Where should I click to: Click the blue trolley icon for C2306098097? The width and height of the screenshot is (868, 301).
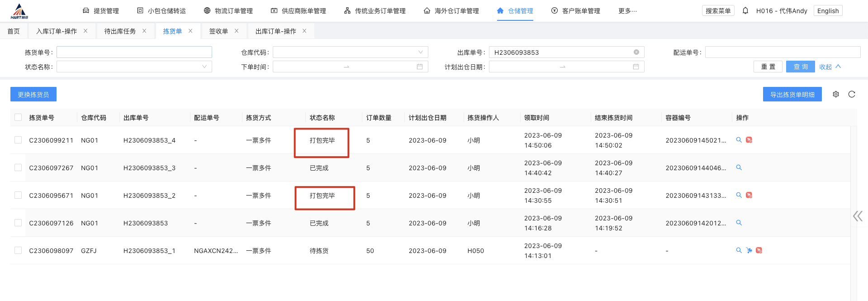749,250
